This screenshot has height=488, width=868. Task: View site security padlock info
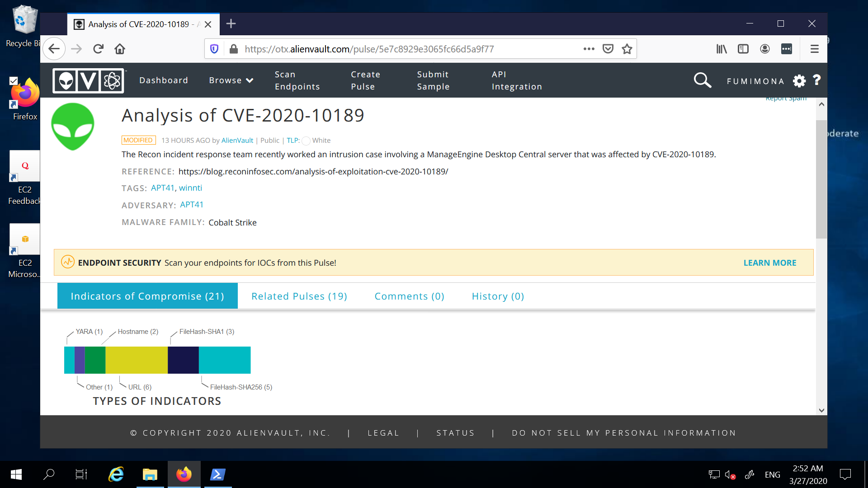point(234,49)
